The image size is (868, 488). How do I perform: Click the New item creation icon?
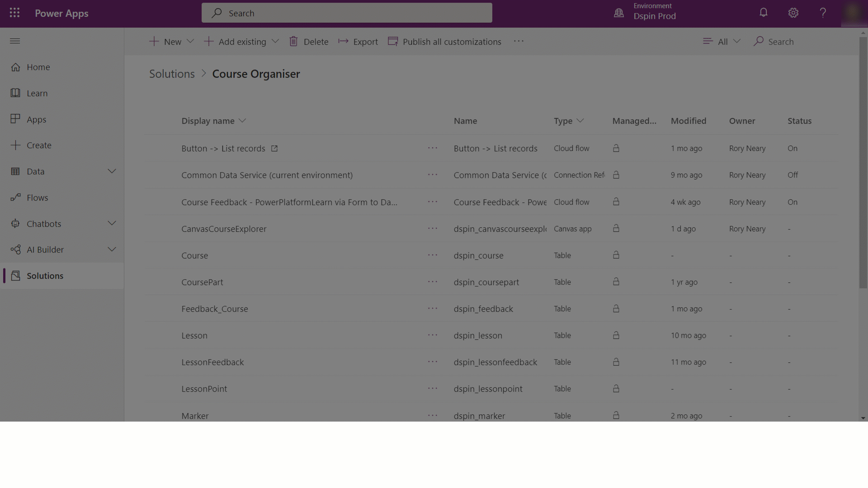tap(155, 41)
